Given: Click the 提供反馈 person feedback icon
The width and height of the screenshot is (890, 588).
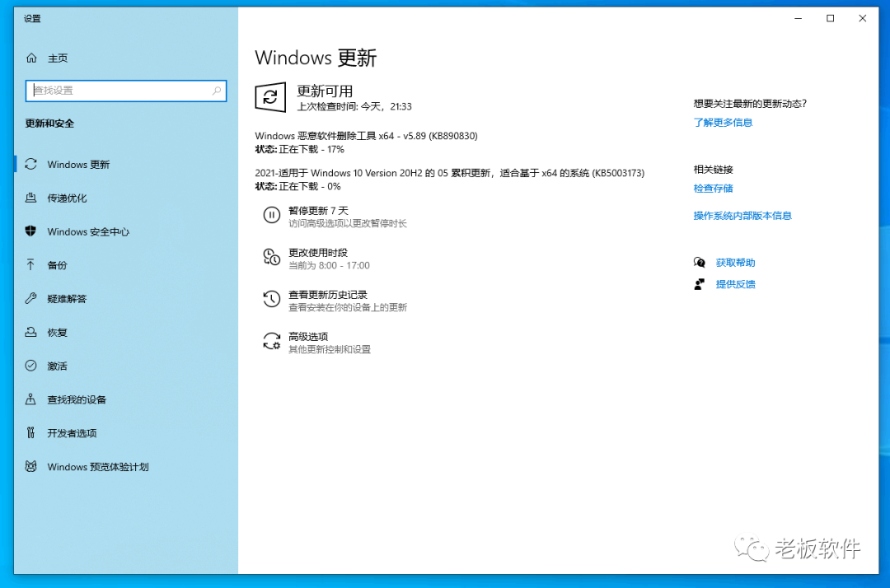Looking at the screenshot, I should pyautogui.click(x=700, y=284).
